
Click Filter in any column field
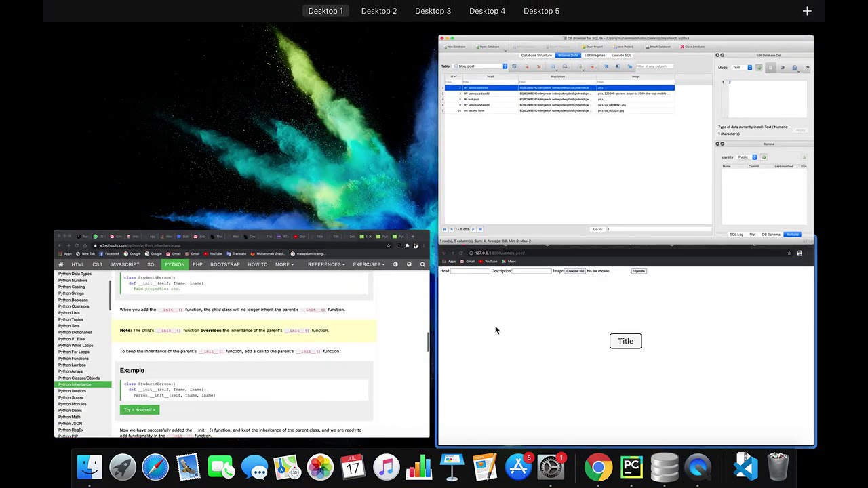[x=654, y=66]
